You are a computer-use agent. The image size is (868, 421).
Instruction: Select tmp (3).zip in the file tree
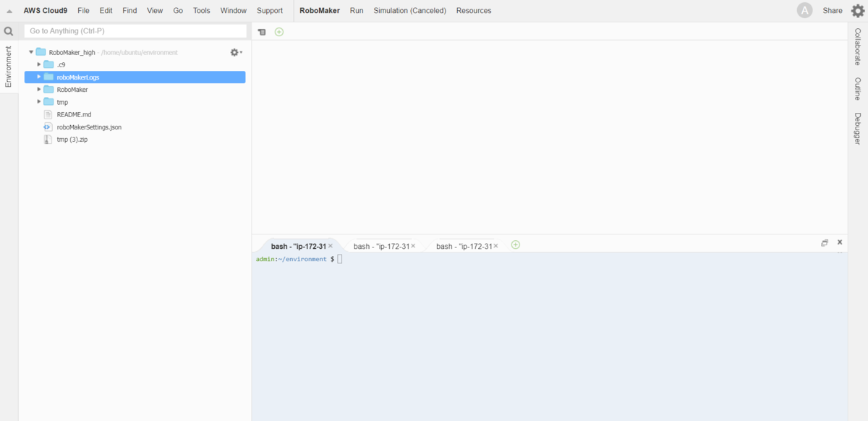[x=72, y=139]
